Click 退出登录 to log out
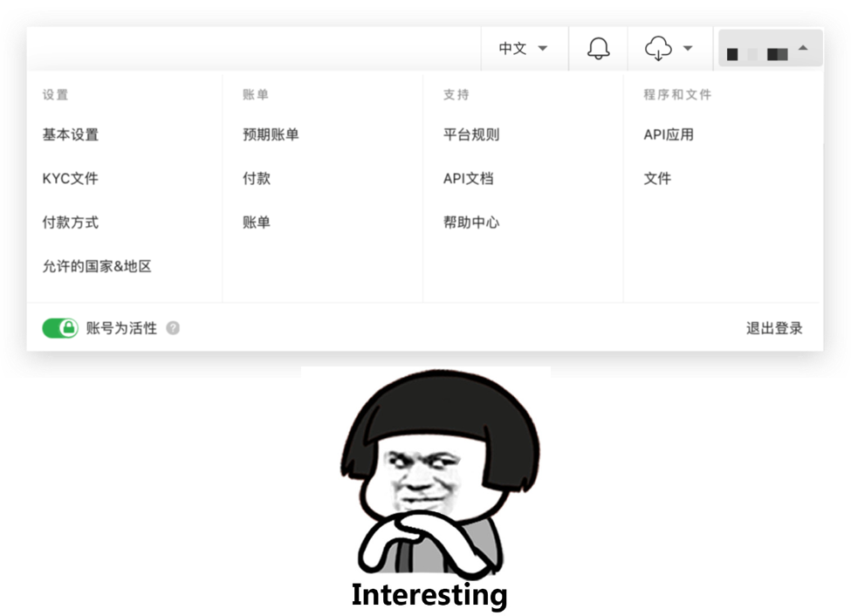Viewport: 851px width, 616px height. point(774,328)
